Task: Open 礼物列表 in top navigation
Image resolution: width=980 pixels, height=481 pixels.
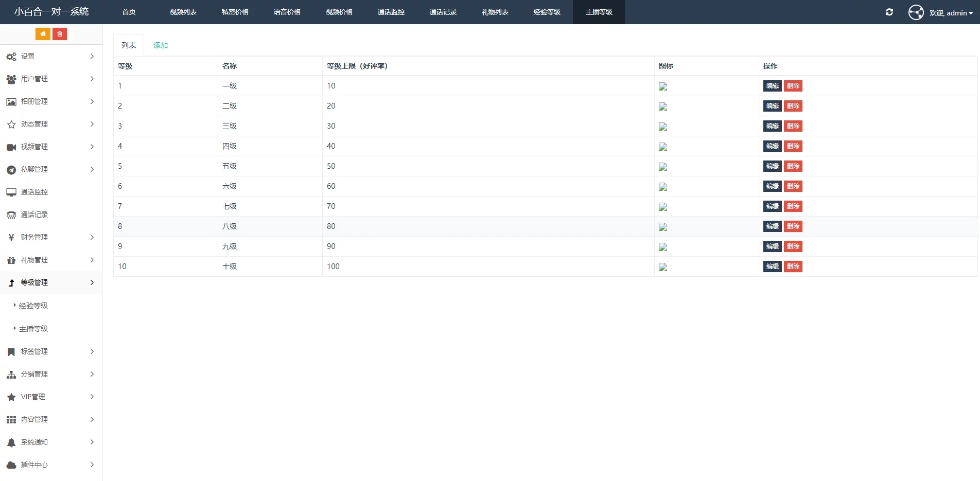Action: [x=495, y=12]
